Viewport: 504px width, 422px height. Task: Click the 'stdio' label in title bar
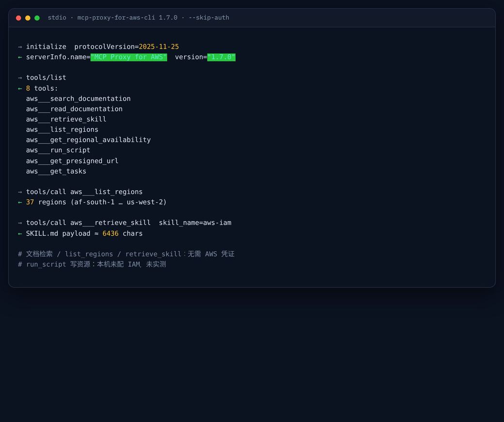pos(57,17)
